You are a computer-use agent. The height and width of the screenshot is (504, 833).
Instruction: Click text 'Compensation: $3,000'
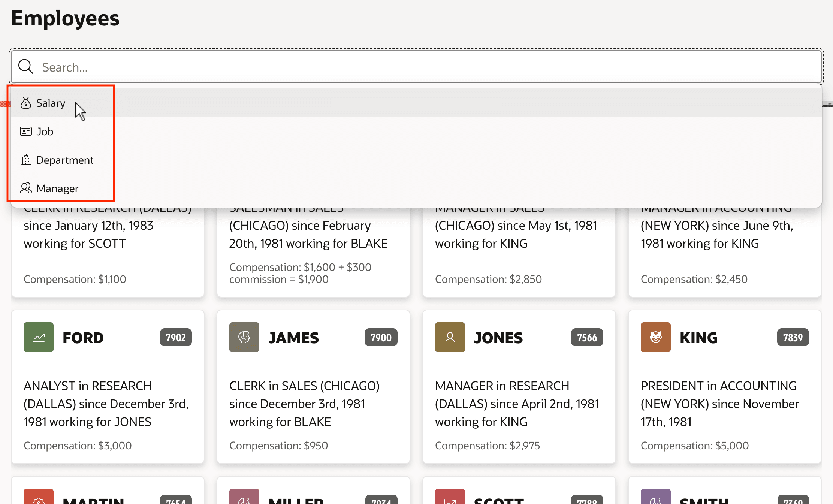[x=78, y=446]
